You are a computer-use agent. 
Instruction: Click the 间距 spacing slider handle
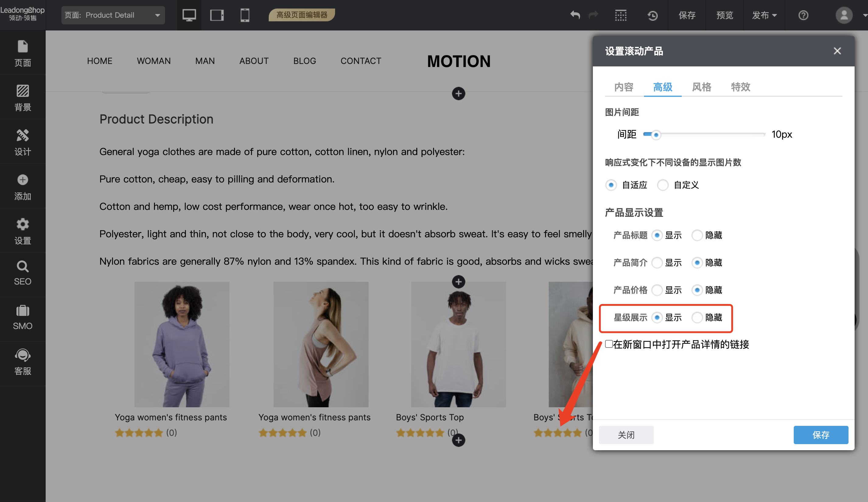coord(656,135)
